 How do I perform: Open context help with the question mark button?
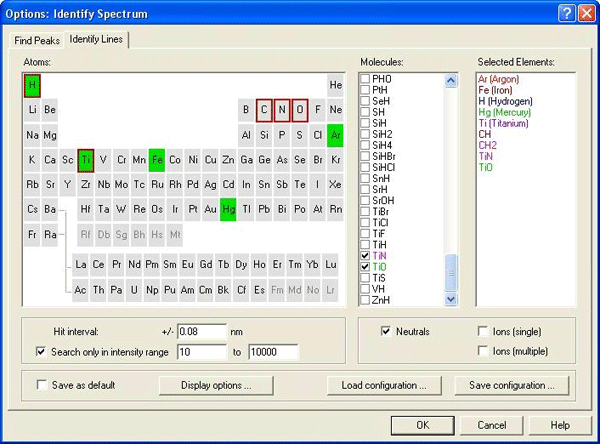click(566, 14)
